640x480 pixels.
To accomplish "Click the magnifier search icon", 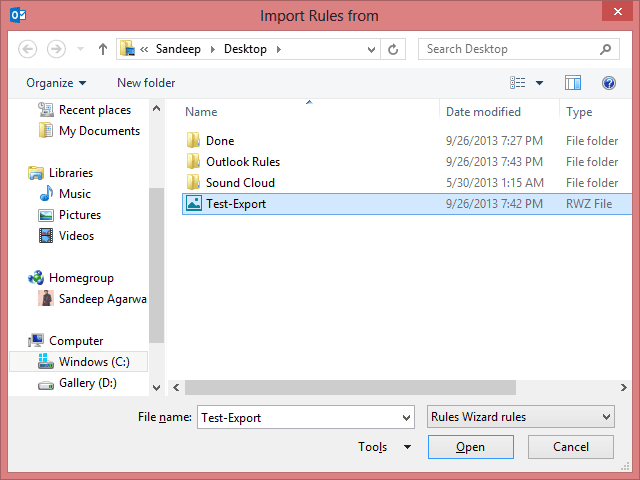I will coord(606,49).
